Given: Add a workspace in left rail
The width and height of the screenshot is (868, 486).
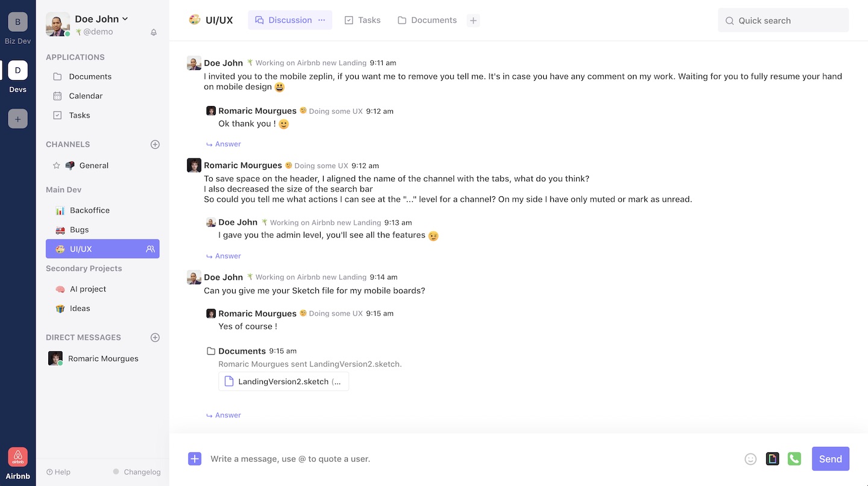Looking at the screenshot, I should pos(17,119).
